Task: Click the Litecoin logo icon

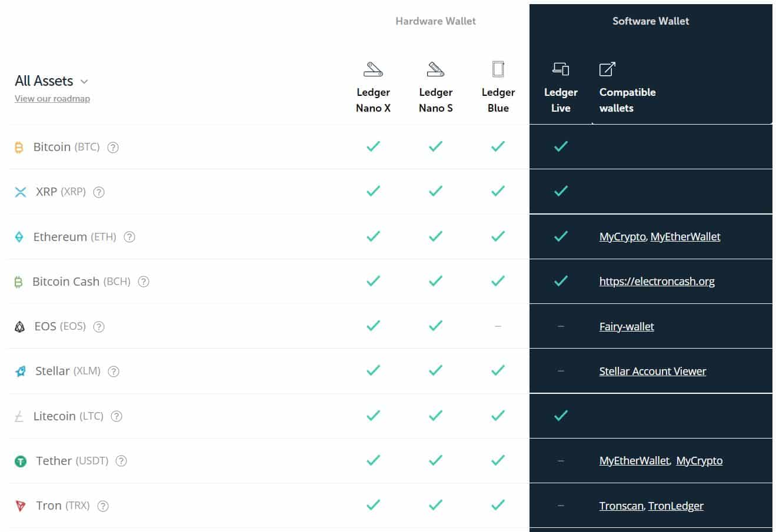Action: [19, 417]
